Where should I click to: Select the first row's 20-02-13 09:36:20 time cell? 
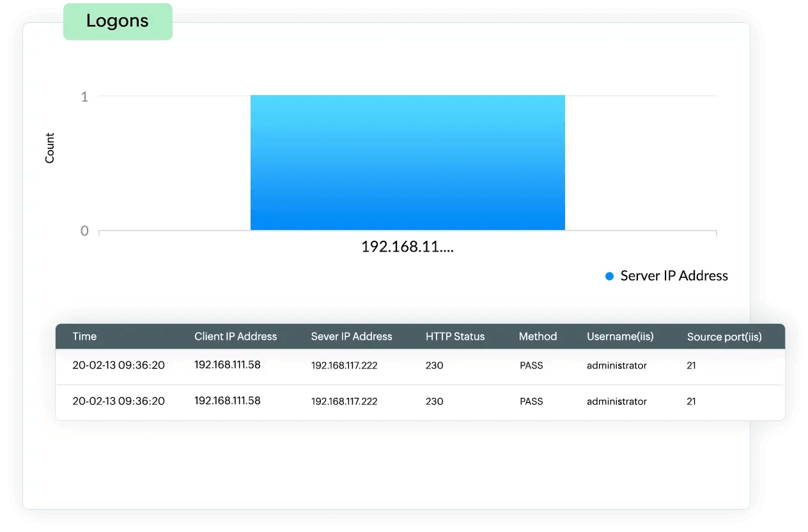coord(119,365)
